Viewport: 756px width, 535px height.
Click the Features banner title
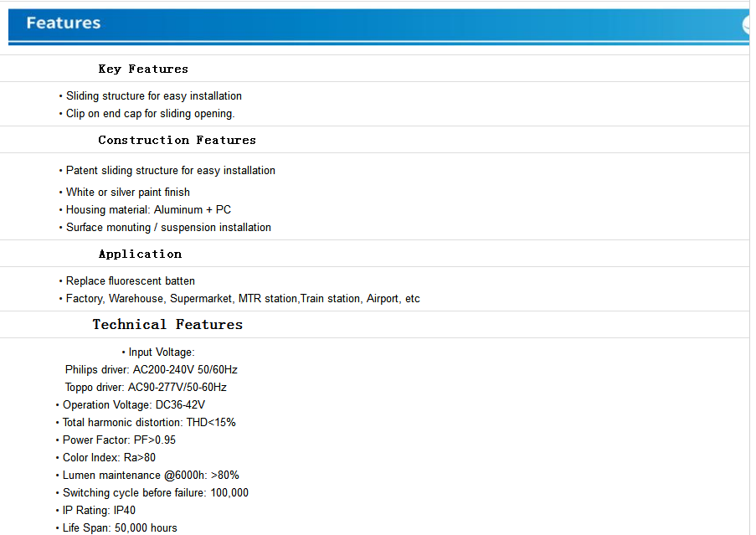point(64,23)
